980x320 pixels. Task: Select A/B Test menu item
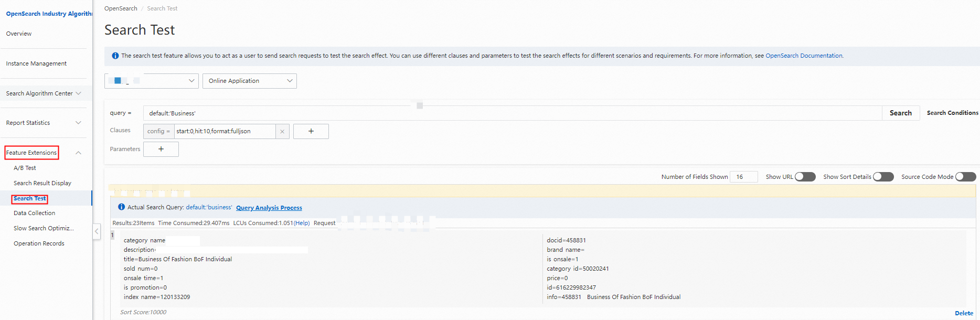click(25, 168)
